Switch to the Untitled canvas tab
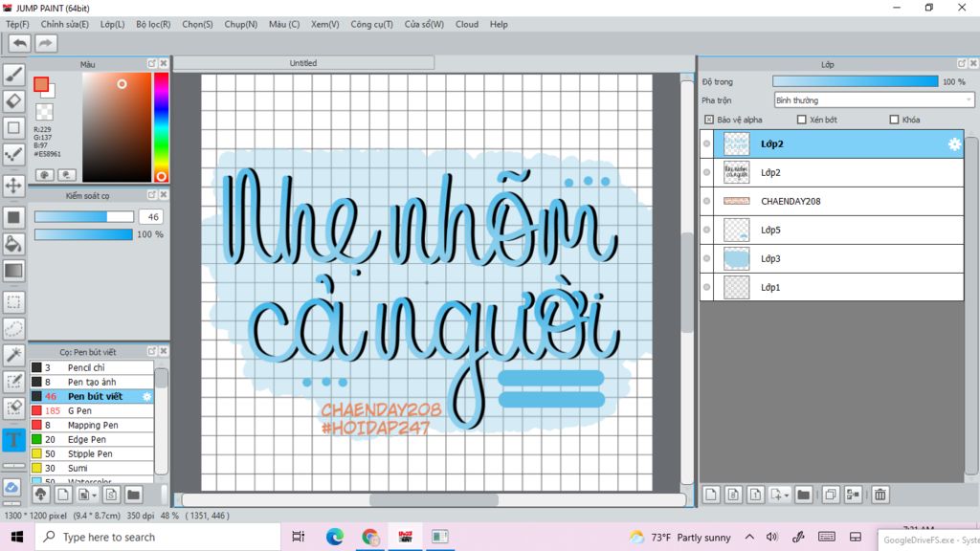 (303, 63)
